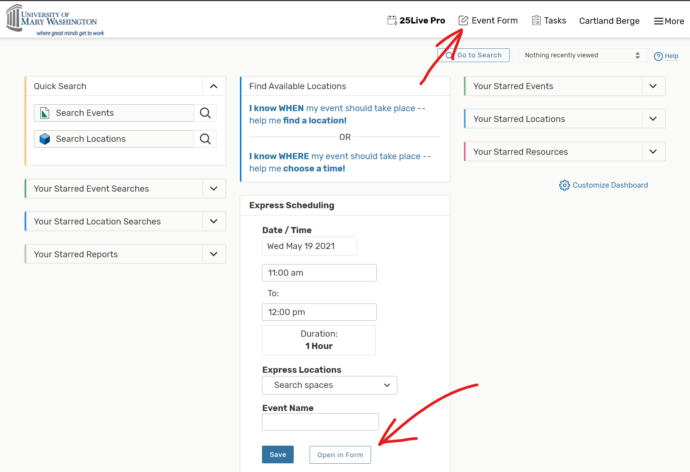Click the Find Available Locations heading
This screenshot has width=690, height=472.
point(297,86)
